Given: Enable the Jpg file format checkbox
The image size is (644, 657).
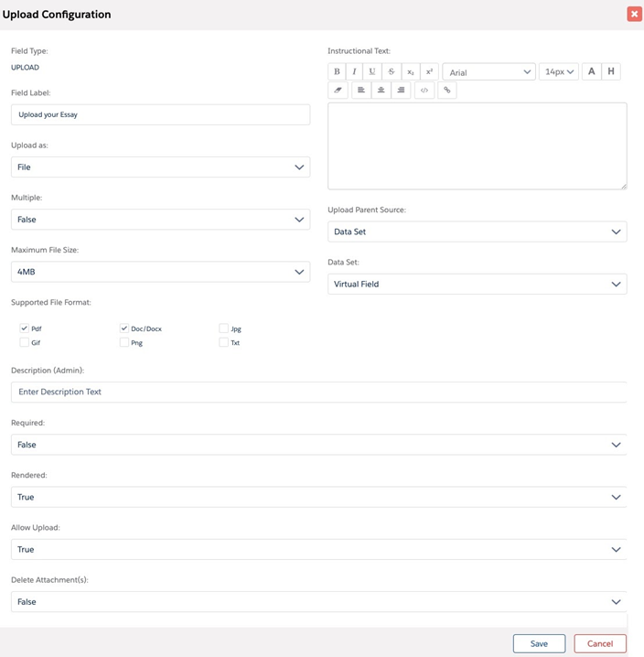Looking at the screenshot, I should coord(224,328).
